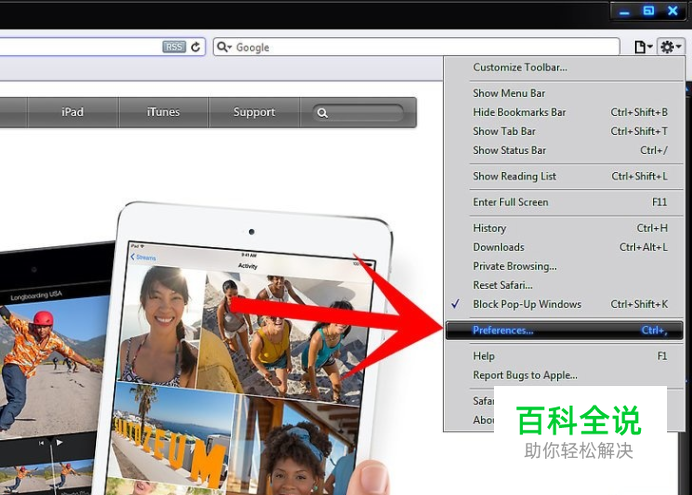Choose Enter Full Screen

564,202
